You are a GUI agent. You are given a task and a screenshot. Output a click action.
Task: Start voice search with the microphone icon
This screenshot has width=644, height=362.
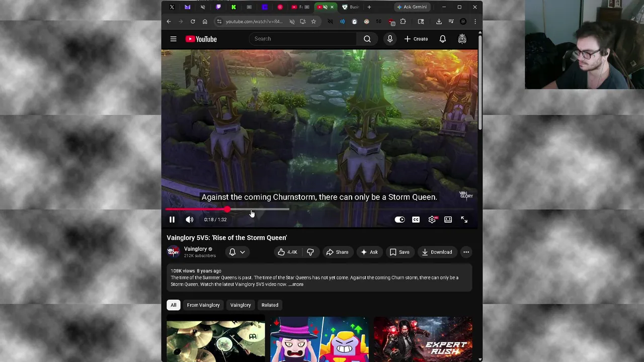coord(390,39)
